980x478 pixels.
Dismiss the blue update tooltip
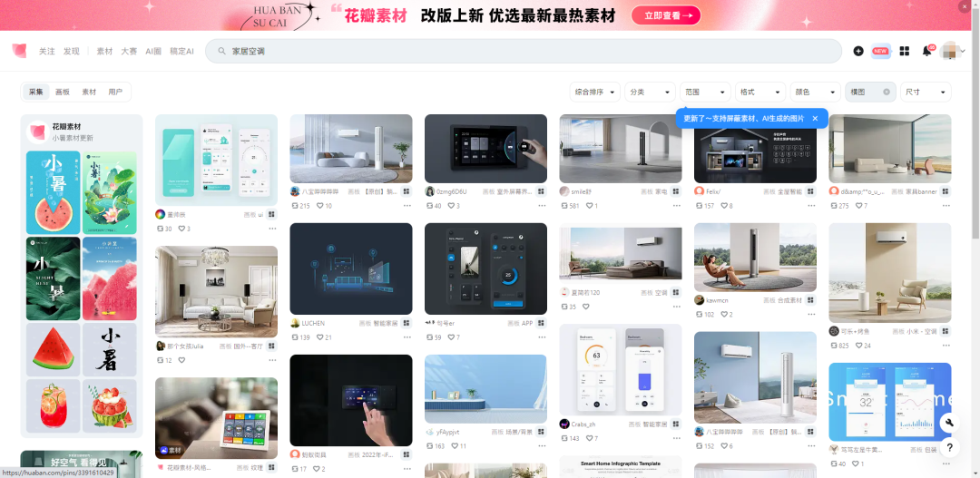pyautogui.click(x=815, y=118)
